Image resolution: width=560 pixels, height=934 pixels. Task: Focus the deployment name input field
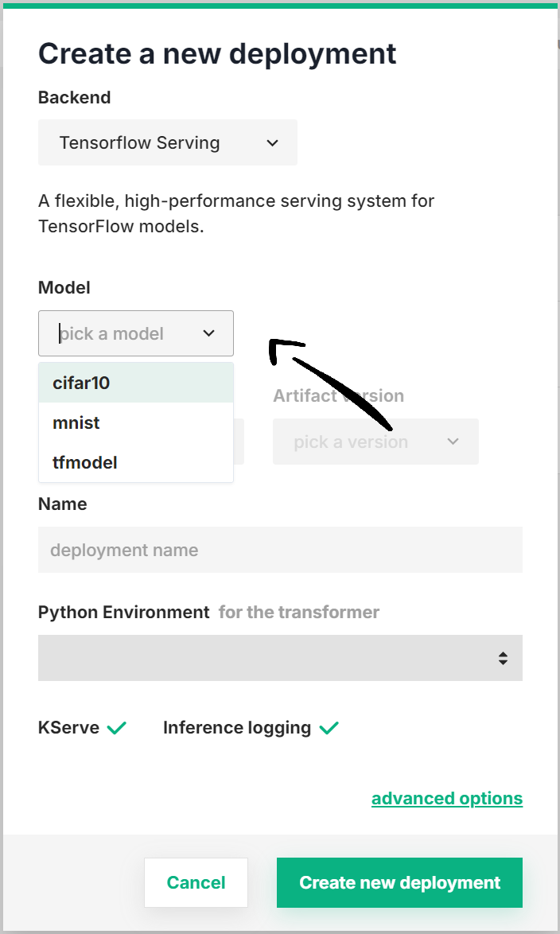coord(280,550)
